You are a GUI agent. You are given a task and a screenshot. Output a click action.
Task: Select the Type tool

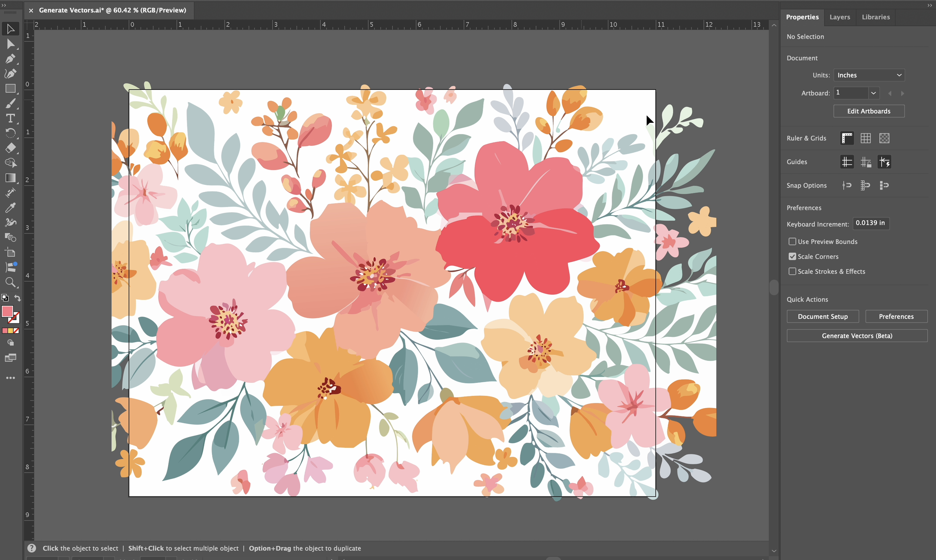[x=10, y=119]
